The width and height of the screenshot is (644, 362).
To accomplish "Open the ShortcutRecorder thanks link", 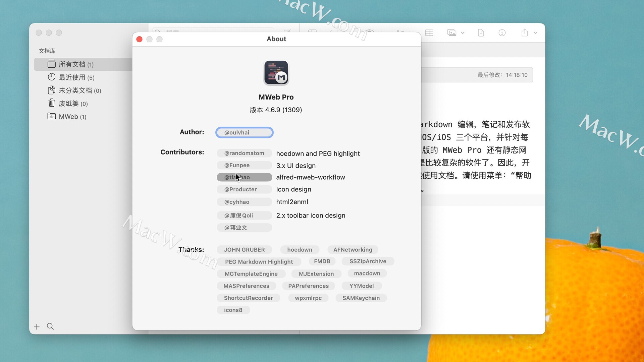I will tap(249, 298).
